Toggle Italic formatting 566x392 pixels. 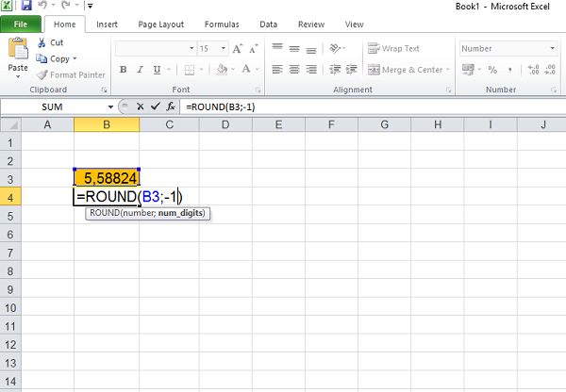141,69
